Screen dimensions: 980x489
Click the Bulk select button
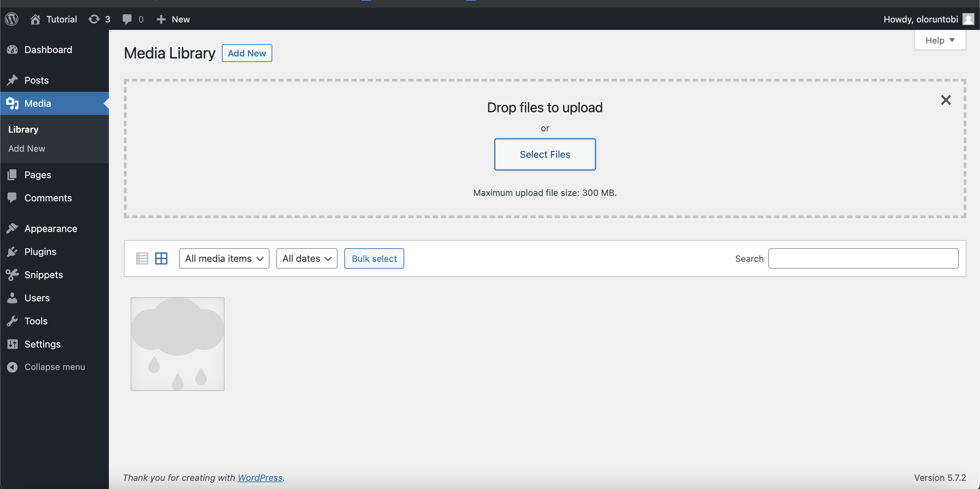tap(374, 258)
